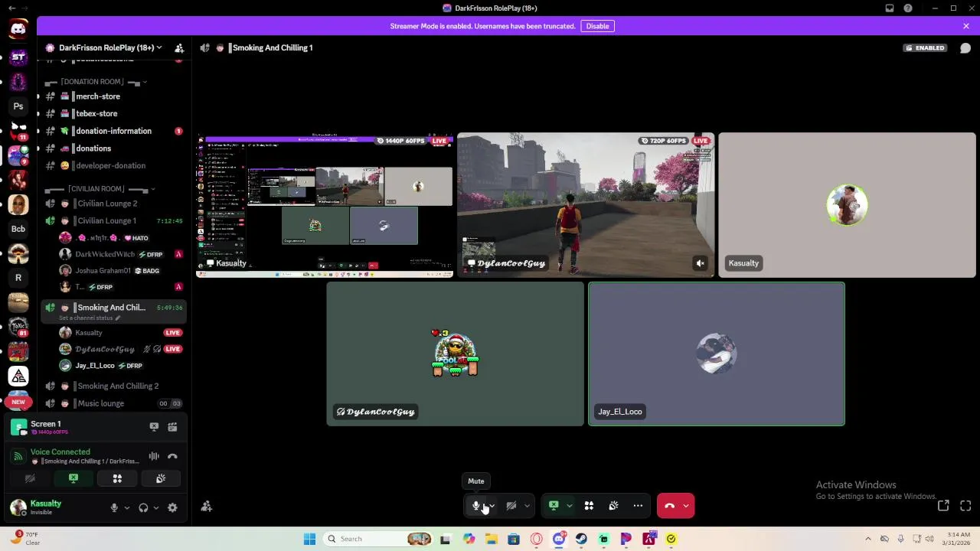Toggle deafen headphones in user panel
Viewport: 980px width, 551px height.
tap(143, 507)
